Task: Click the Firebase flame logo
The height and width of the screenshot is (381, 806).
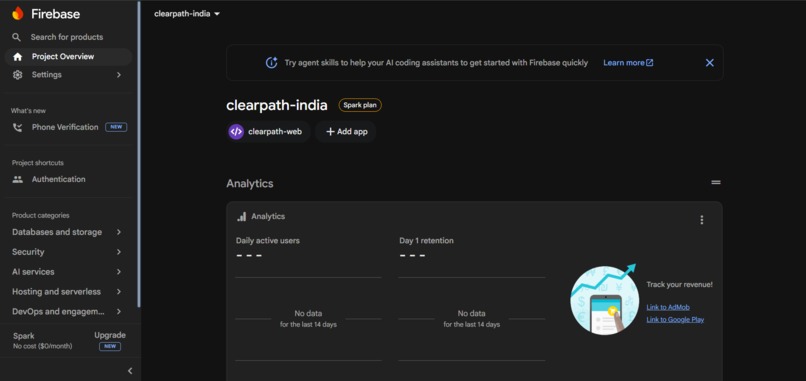Action: [x=18, y=14]
